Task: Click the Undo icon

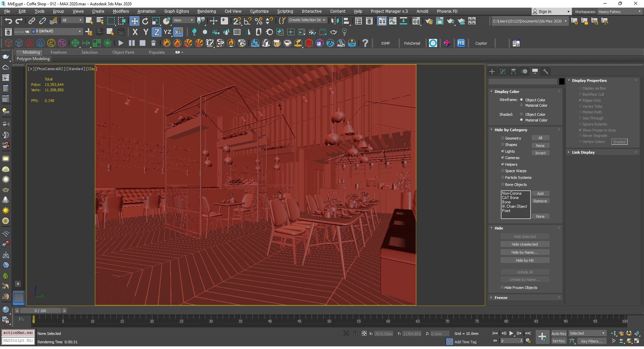Action: point(9,20)
